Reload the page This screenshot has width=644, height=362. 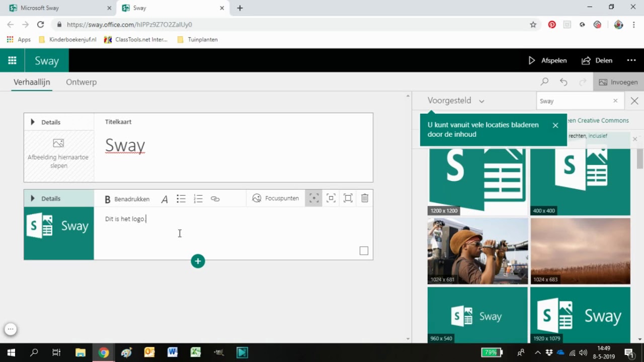coord(41,24)
